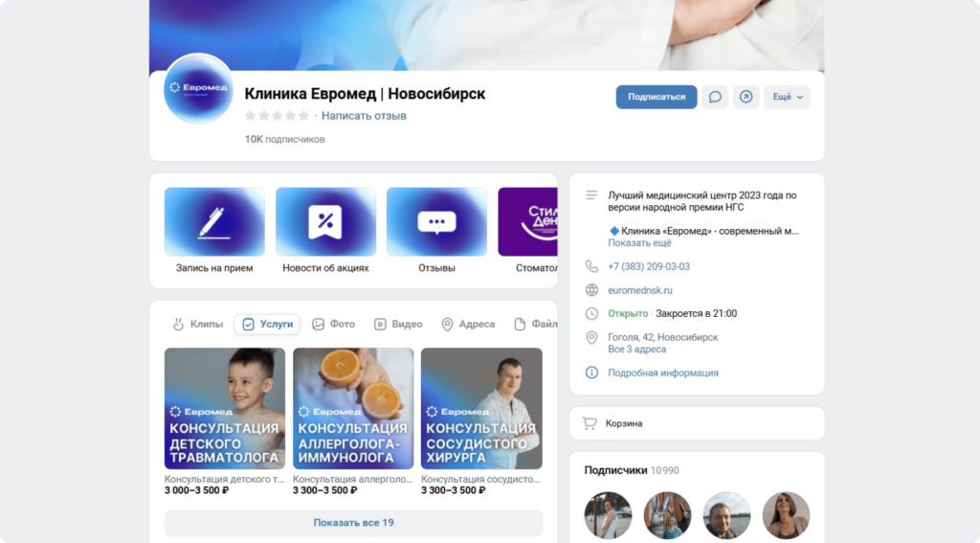The height and width of the screenshot is (543, 980).
Task: Switch to the Клипы tab
Action: point(198,324)
